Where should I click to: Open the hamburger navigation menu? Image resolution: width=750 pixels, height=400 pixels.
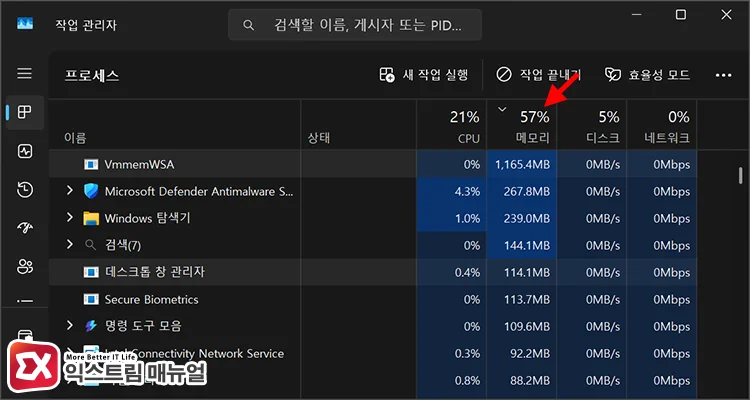pyautogui.click(x=24, y=74)
